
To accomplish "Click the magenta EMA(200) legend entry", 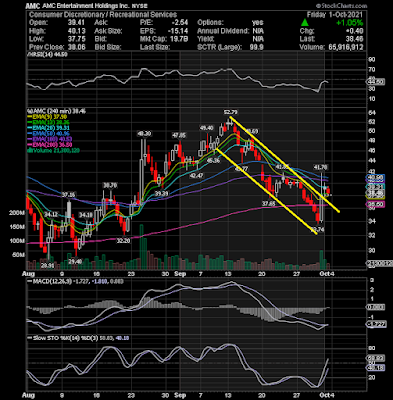I will [x=50, y=145].
